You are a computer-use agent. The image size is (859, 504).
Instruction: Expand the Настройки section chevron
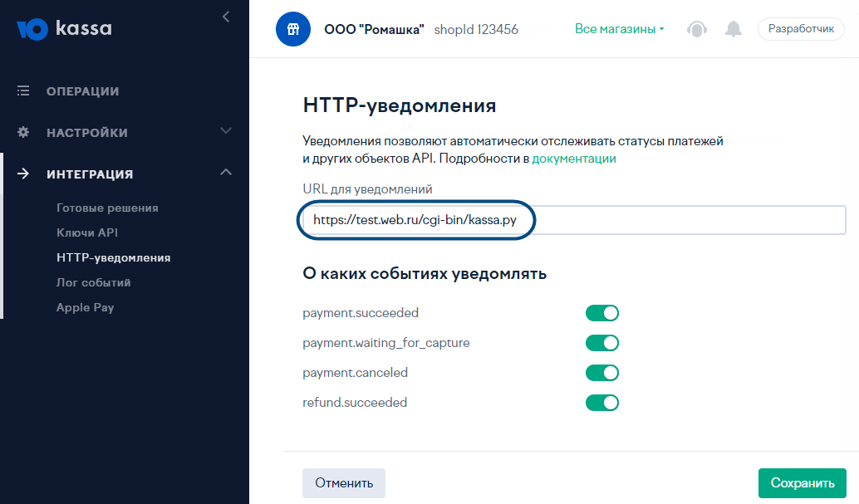click(x=226, y=131)
